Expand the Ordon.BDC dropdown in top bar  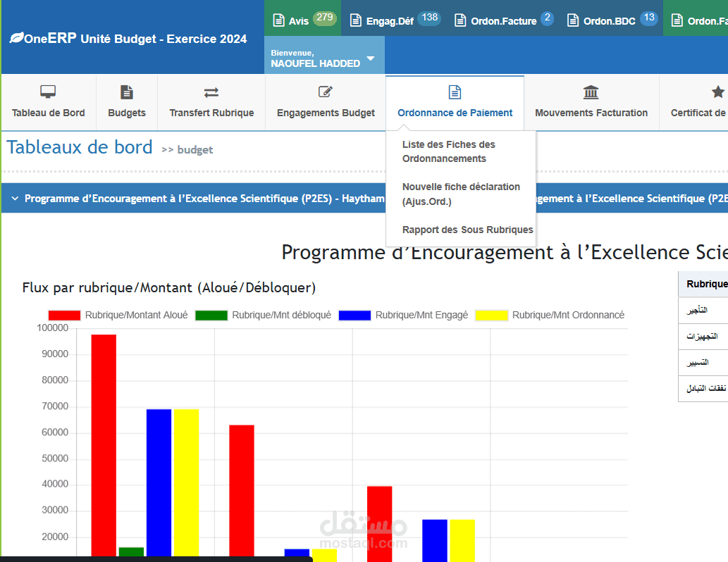[612, 19]
